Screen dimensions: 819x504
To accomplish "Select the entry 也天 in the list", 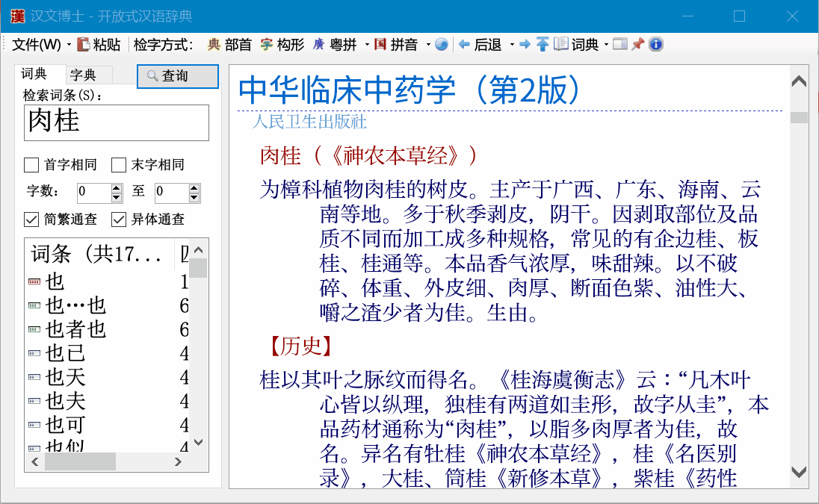I will [65, 378].
